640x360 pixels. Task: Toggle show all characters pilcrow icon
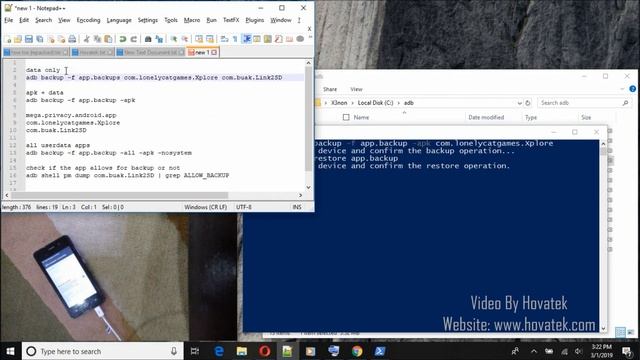click(235, 39)
